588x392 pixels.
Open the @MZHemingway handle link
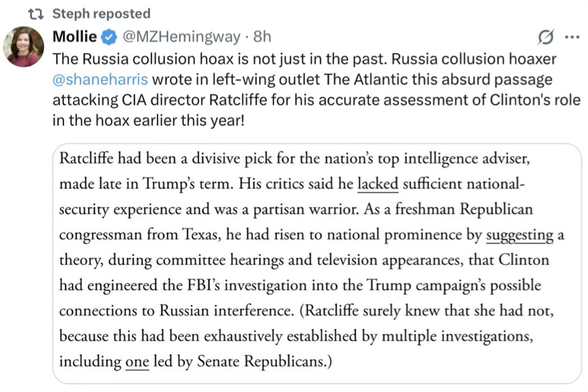pyautogui.click(x=181, y=37)
